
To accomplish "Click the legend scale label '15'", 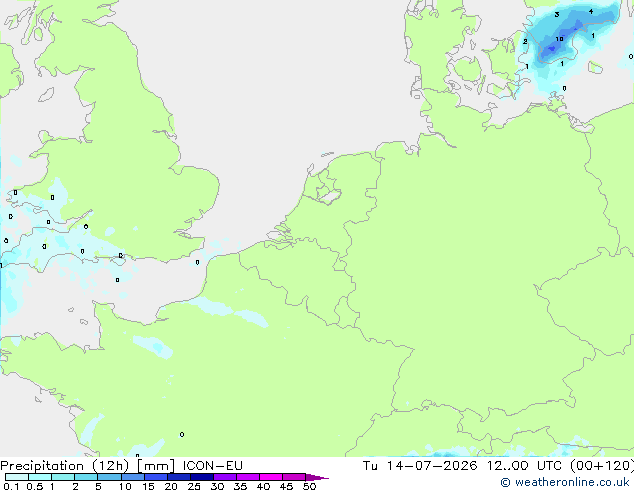I will coord(148,486).
